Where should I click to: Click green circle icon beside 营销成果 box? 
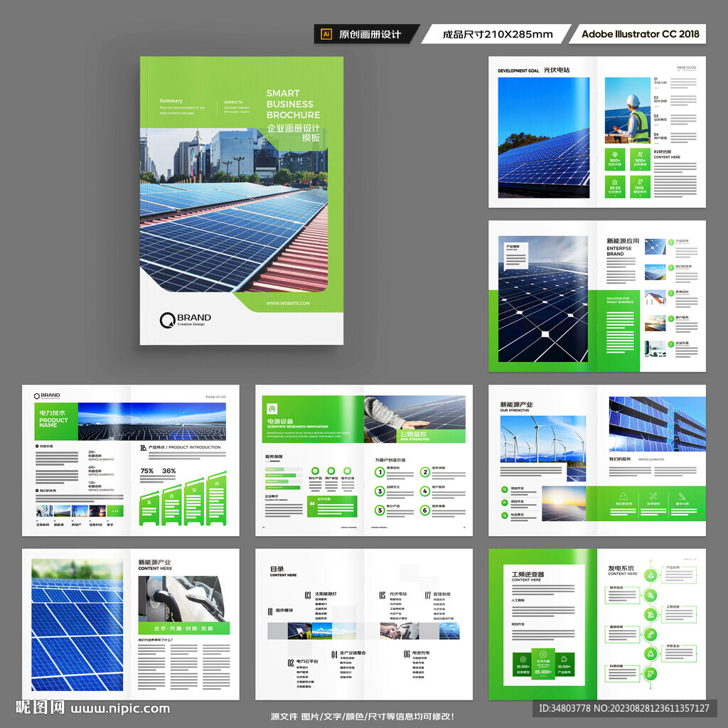pos(651,634)
